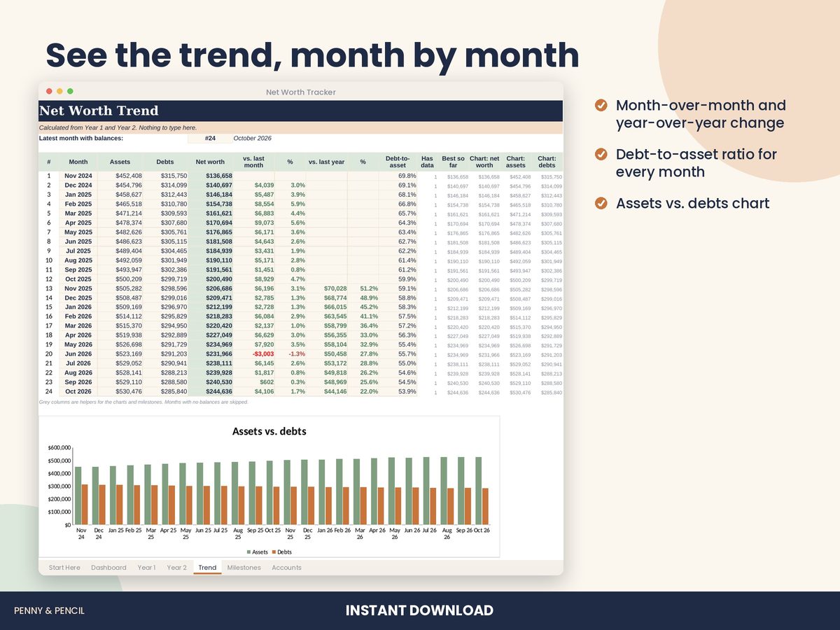Select the Trend tab
Screen dimensions: 840x630
(x=207, y=568)
